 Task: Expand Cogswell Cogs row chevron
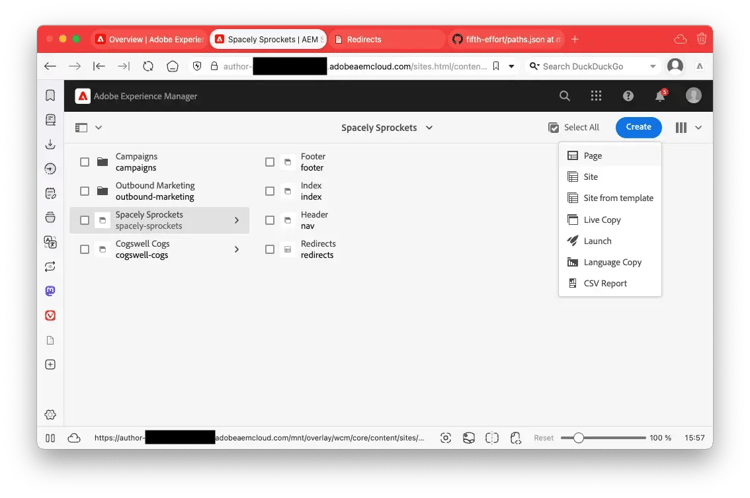237,250
